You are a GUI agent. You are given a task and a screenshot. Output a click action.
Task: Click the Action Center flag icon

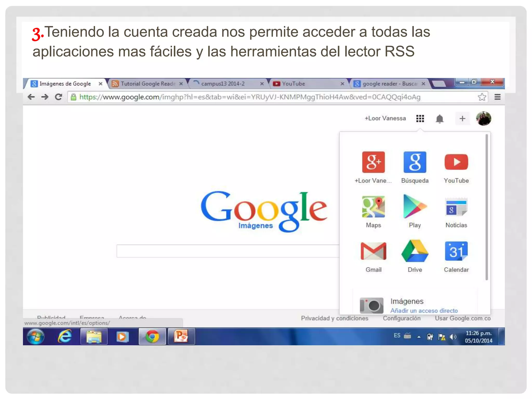click(442, 337)
